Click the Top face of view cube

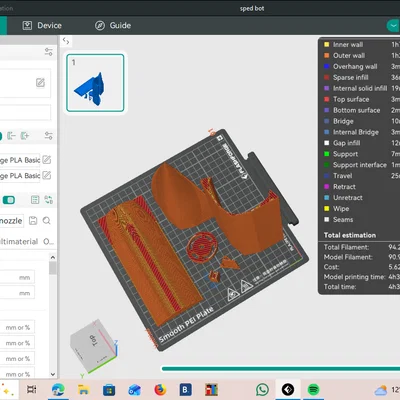click(94, 341)
